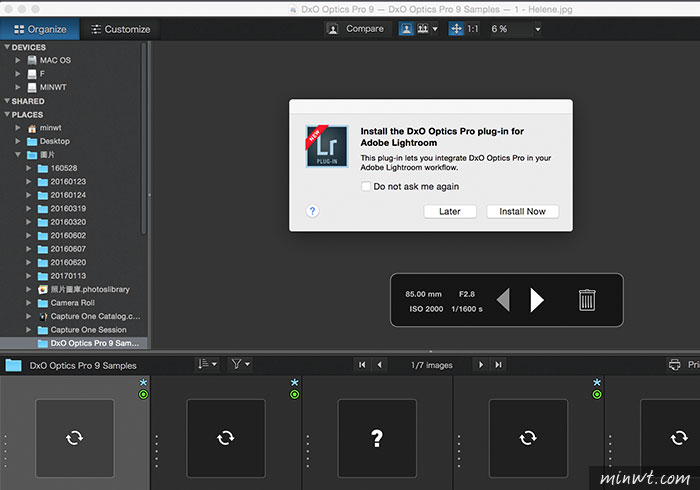Click the Install Now button
Viewport: 700px width, 490px height.
pos(522,211)
